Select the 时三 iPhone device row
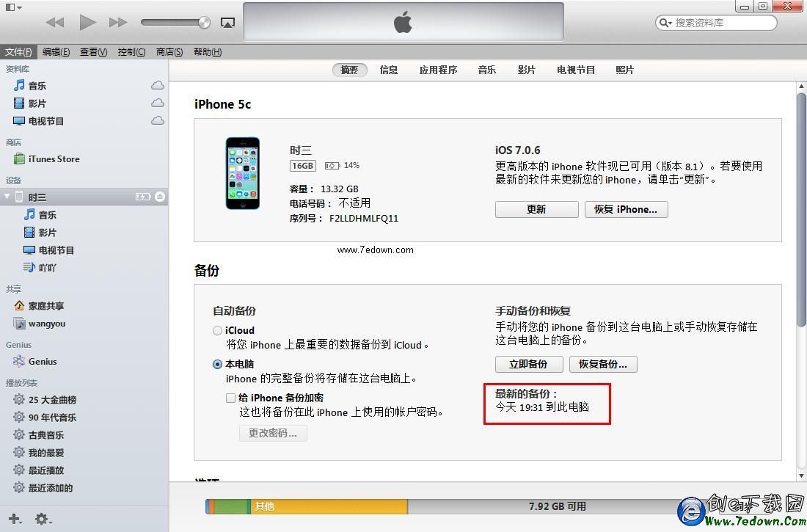Viewport: 807px width, 532px height. 84,197
